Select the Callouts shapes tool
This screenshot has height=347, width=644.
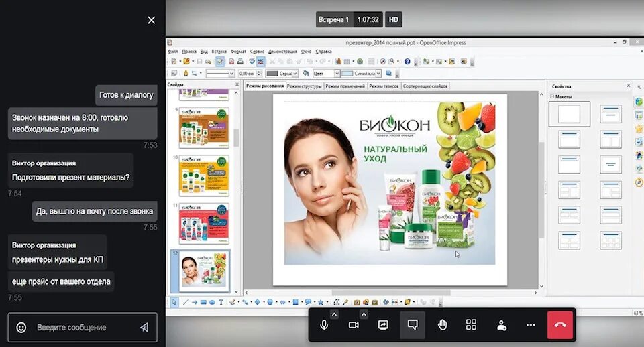[x=308, y=302]
